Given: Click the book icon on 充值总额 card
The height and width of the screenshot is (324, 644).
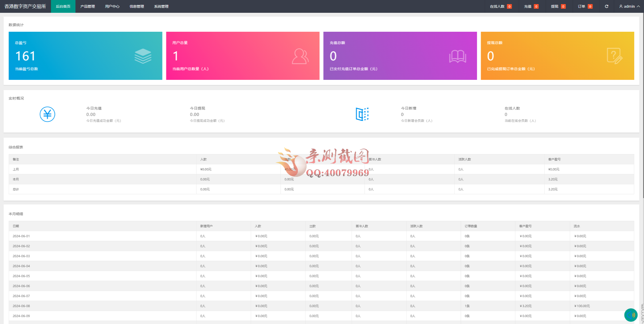Looking at the screenshot, I should click(458, 56).
